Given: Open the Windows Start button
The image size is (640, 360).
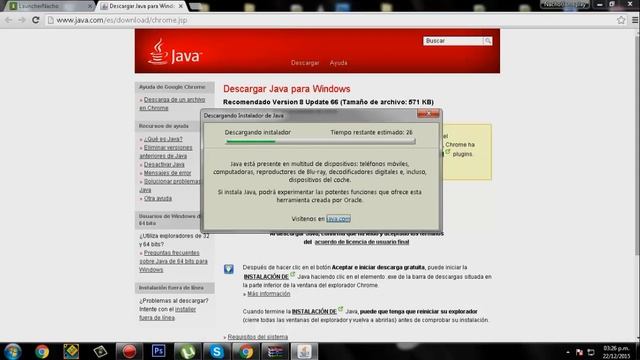Looking at the screenshot, I should pos(12,351).
